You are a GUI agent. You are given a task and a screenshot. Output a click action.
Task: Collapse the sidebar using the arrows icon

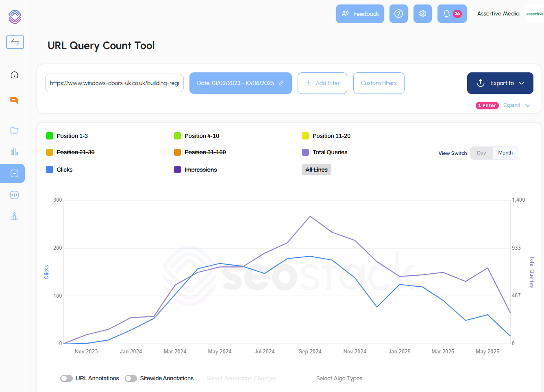pyautogui.click(x=15, y=42)
